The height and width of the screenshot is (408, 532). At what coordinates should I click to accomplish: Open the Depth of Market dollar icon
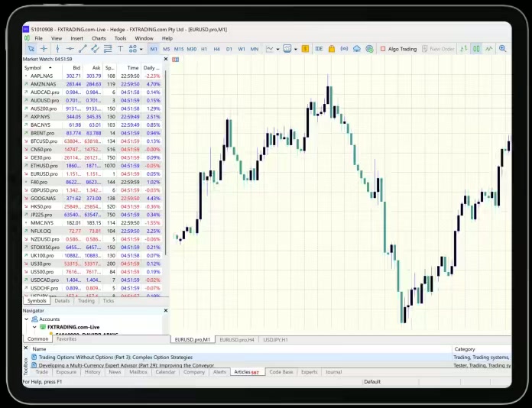(305, 49)
